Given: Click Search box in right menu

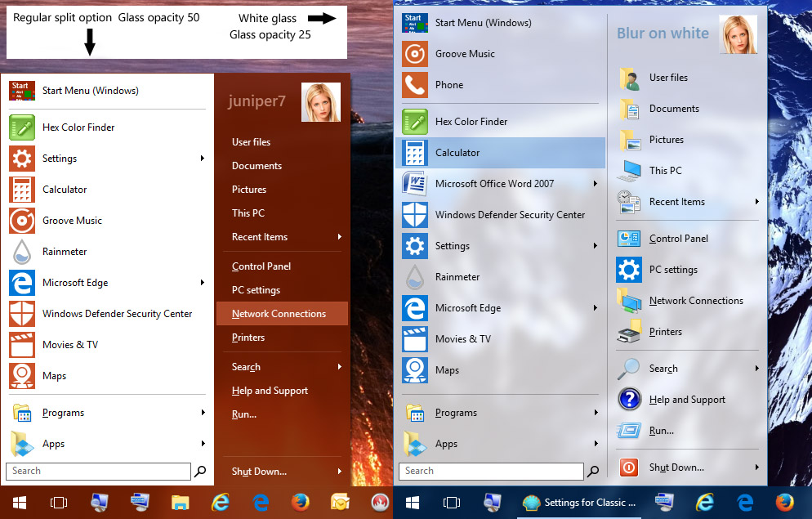Looking at the screenshot, I should (492, 472).
